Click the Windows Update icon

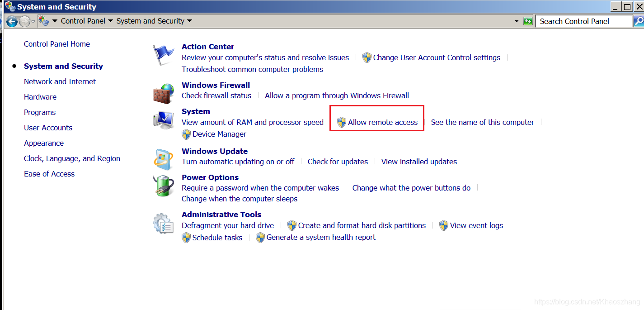tap(163, 159)
